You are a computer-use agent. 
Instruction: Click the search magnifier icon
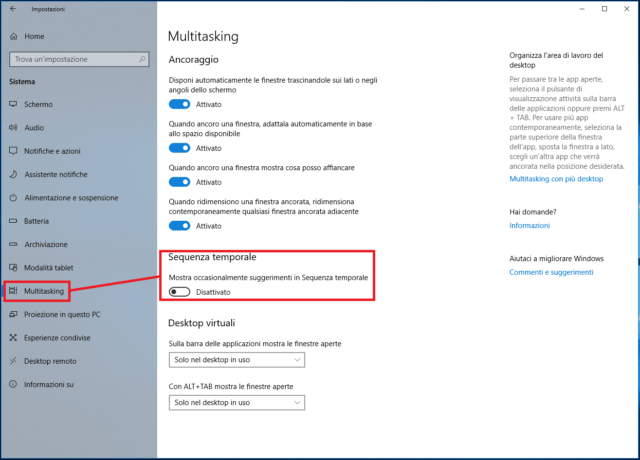pos(144,60)
